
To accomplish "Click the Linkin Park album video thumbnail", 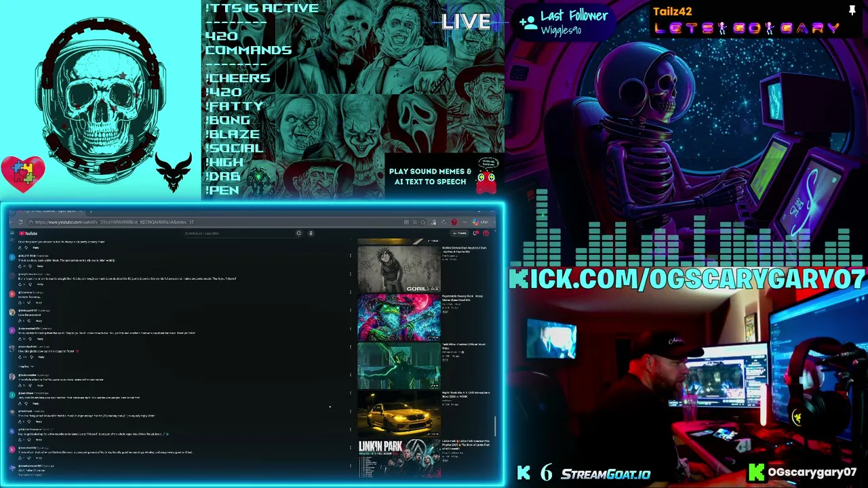I will pyautogui.click(x=399, y=460).
